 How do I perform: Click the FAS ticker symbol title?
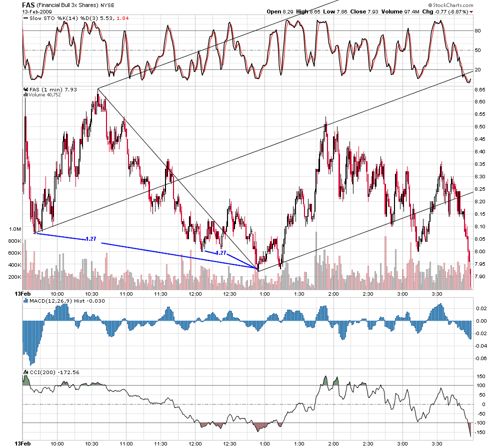pyautogui.click(x=28, y=5)
